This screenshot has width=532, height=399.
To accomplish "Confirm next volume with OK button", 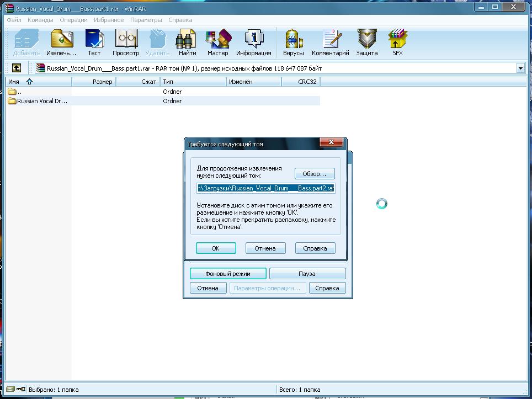I will (x=216, y=248).
